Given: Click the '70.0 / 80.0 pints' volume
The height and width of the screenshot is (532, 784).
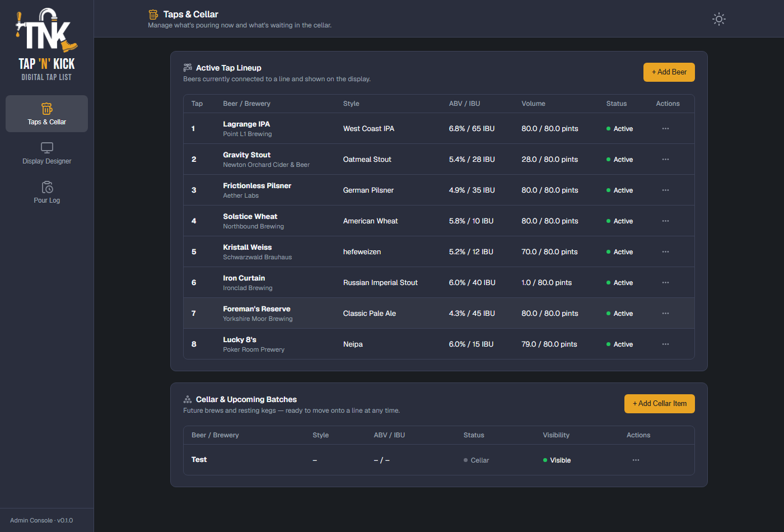Looking at the screenshot, I should 549,252.
